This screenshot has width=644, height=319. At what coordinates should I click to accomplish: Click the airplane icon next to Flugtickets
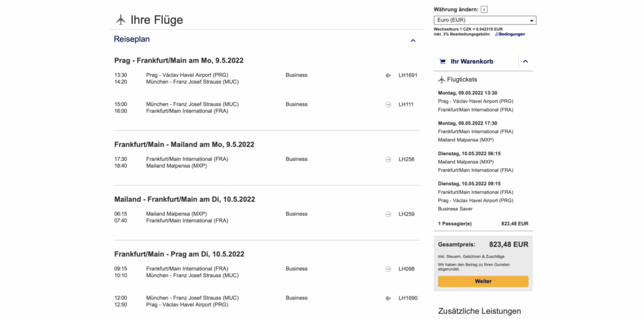click(x=441, y=80)
